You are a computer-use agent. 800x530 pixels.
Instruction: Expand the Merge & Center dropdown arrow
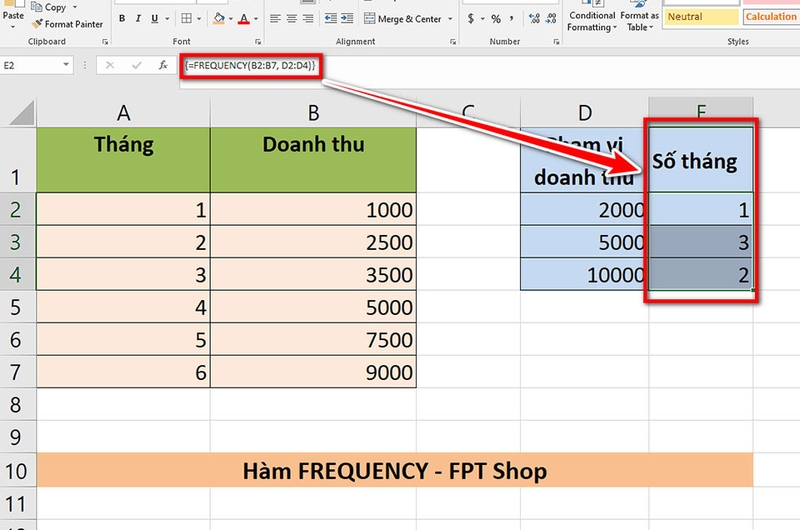point(450,19)
